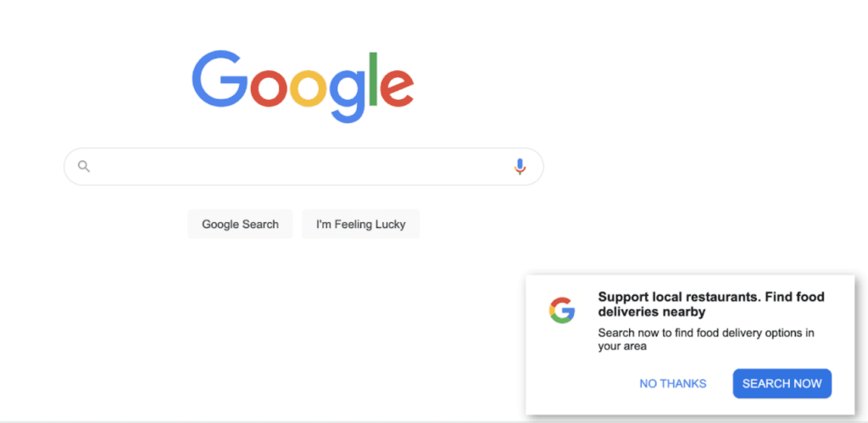
Task: Click the first red 'o' in Google logo
Action: click(269, 88)
